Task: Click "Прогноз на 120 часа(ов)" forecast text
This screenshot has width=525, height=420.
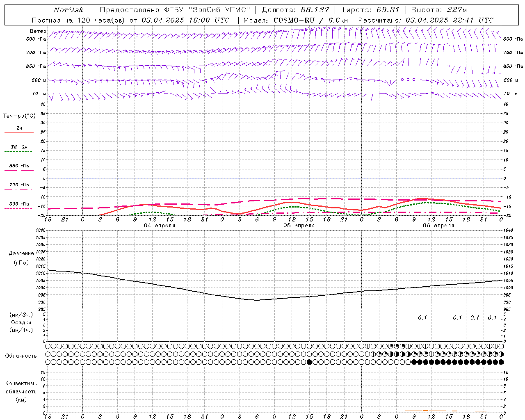Action: tap(79, 20)
